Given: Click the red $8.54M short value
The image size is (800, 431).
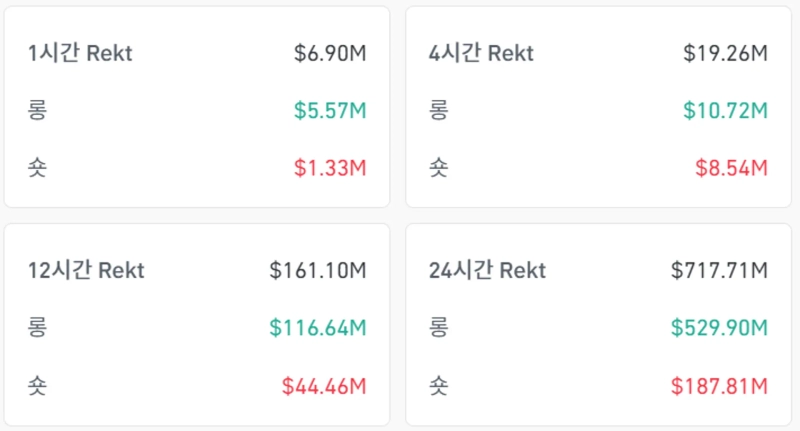Looking at the screenshot, I should (731, 167).
